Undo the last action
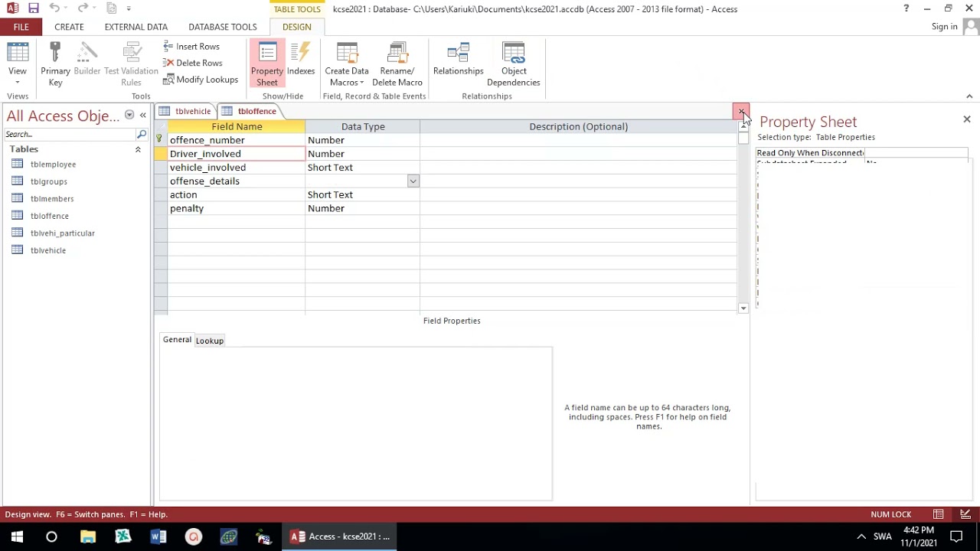This screenshot has width=980, height=551. point(54,8)
